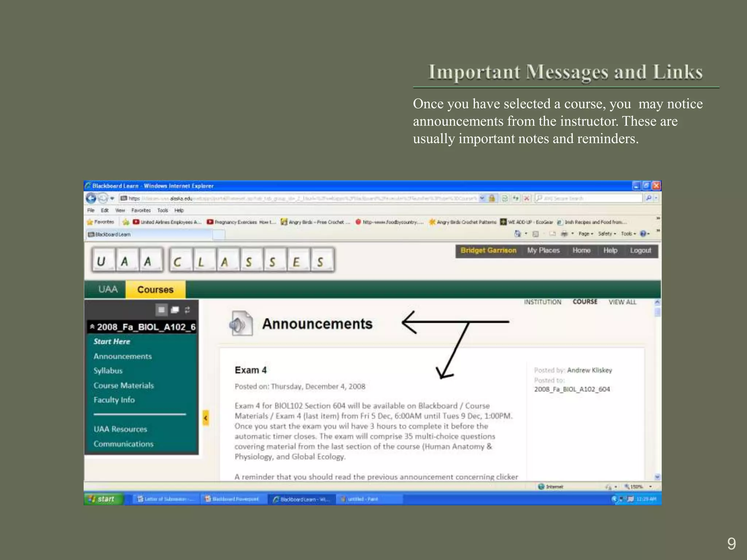Open the Safety dropdown menu
Screen dimensions: 747x560
(607, 234)
